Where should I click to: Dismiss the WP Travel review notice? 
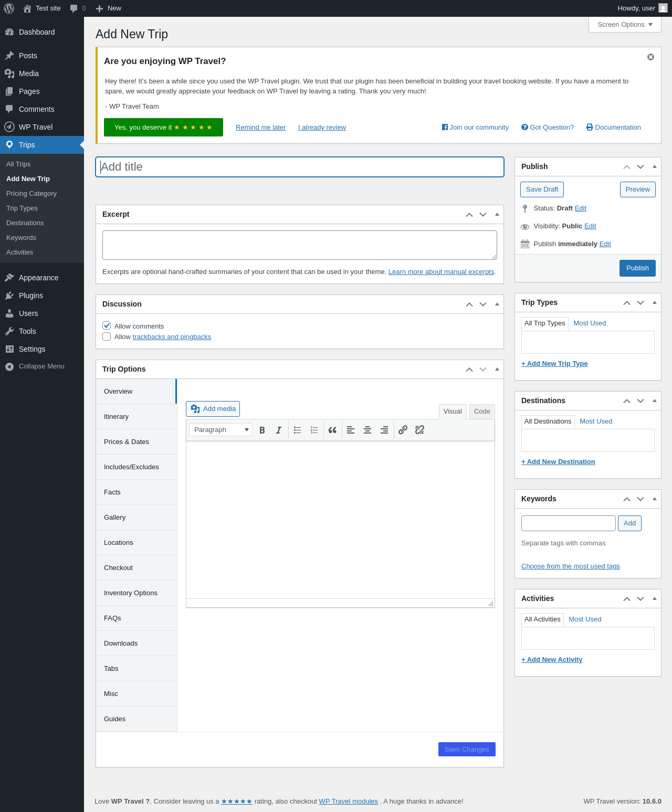tap(650, 57)
